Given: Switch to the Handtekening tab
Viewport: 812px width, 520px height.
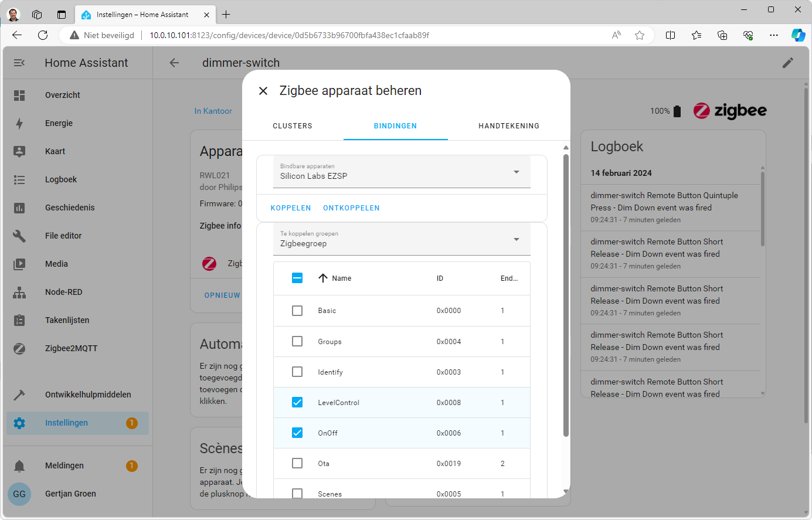Looking at the screenshot, I should [508, 126].
